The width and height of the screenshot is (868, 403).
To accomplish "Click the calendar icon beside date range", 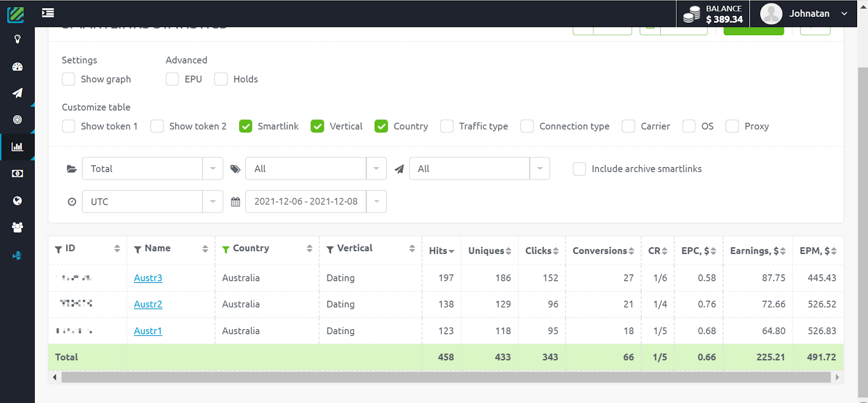I will pos(235,202).
